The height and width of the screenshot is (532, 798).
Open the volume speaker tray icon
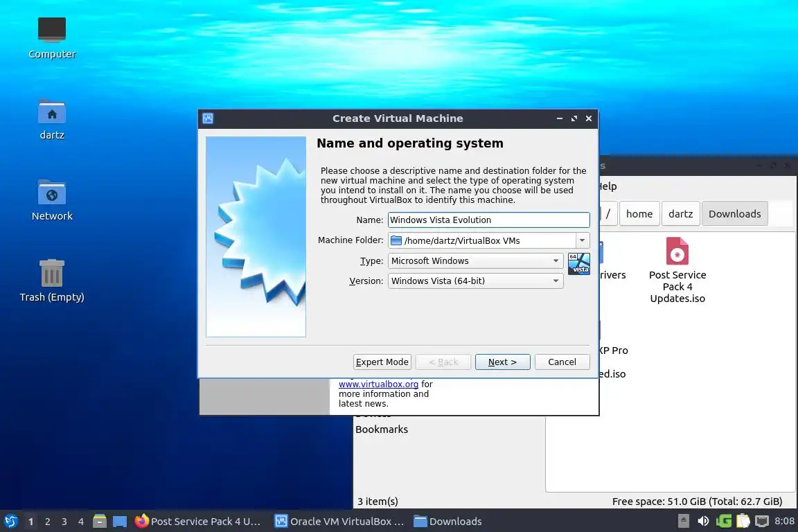[x=703, y=521]
